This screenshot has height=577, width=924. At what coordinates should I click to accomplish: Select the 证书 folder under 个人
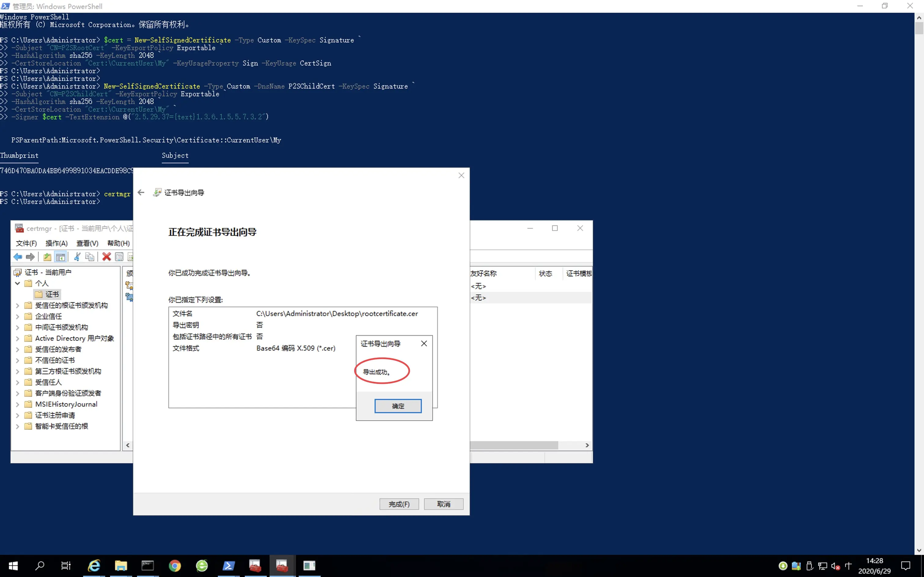click(52, 294)
